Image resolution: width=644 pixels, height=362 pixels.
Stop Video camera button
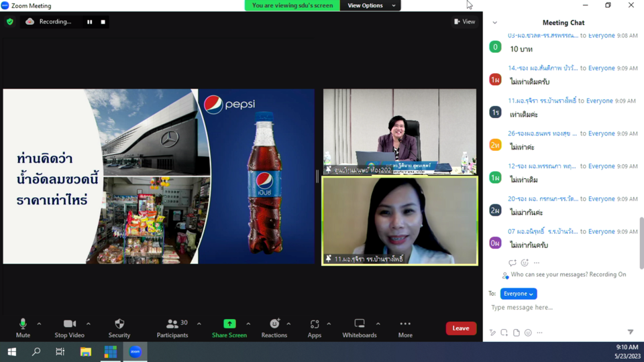[x=69, y=328]
